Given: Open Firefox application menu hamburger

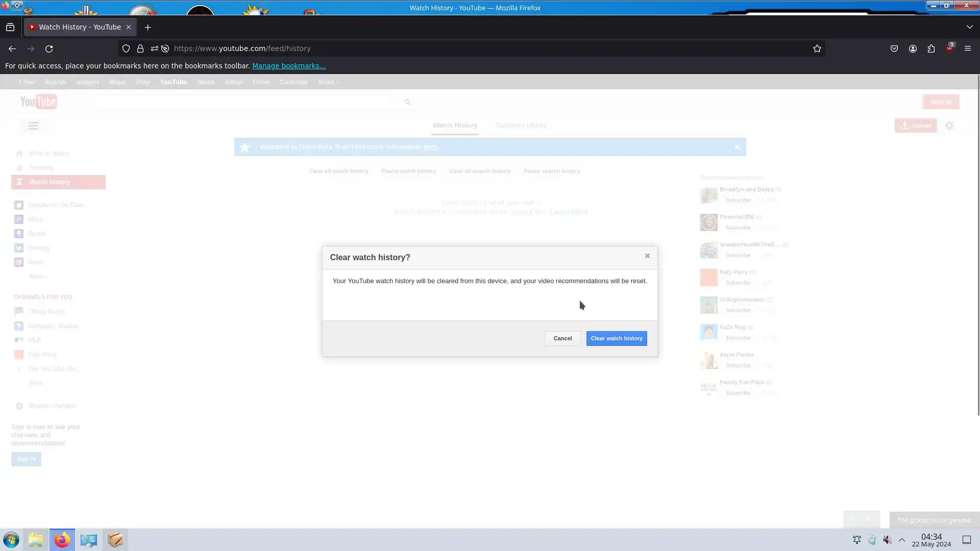Looking at the screenshot, I should 967,49.
